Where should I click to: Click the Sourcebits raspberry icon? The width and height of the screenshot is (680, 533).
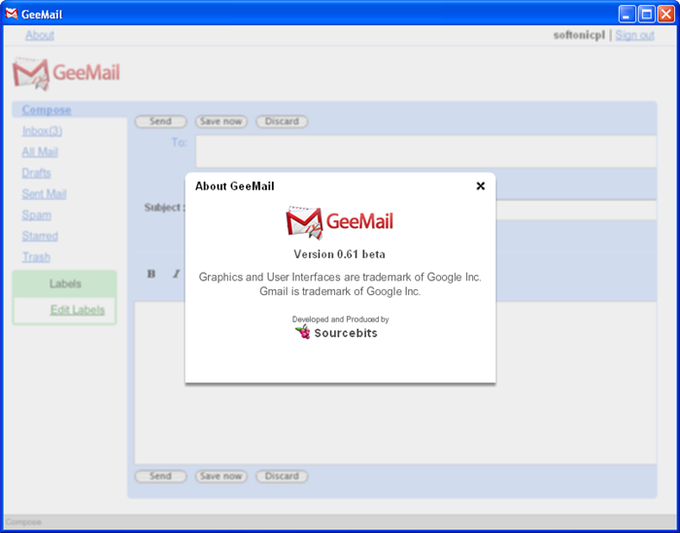tap(303, 332)
